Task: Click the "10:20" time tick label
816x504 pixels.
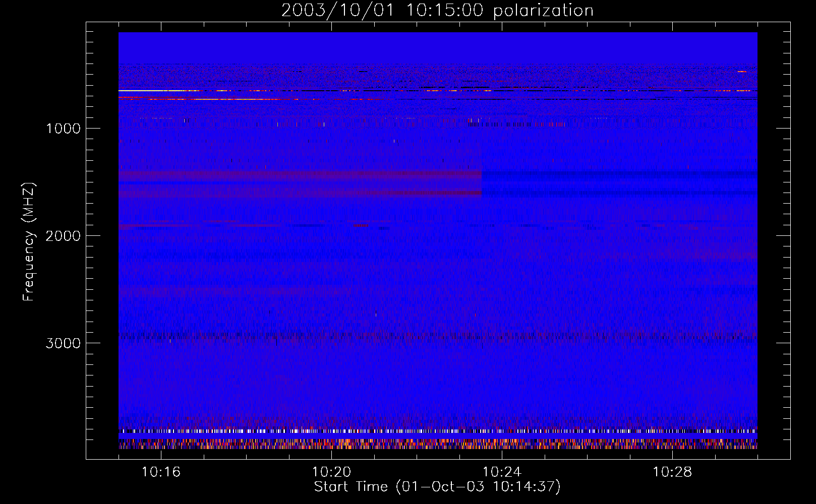Action: point(331,472)
